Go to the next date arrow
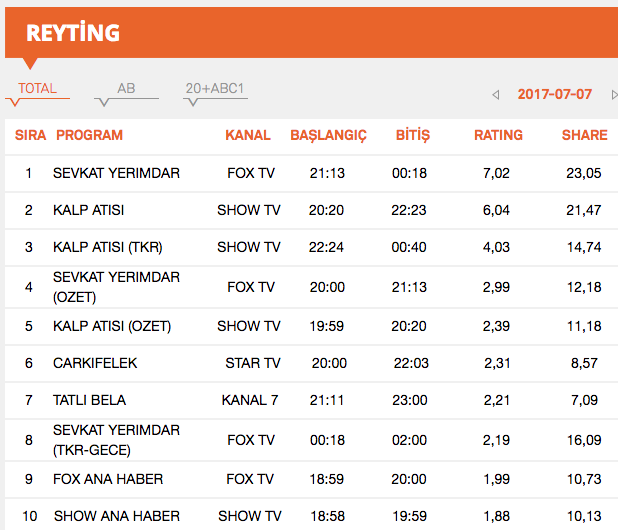Viewport: 618px width, 530px height. (x=614, y=95)
